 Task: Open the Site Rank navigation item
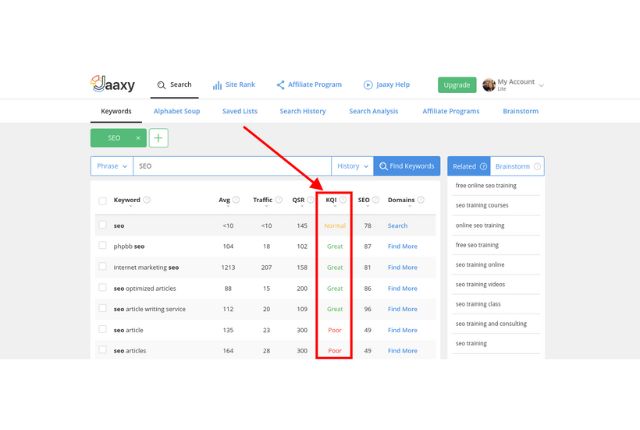click(234, 85)
